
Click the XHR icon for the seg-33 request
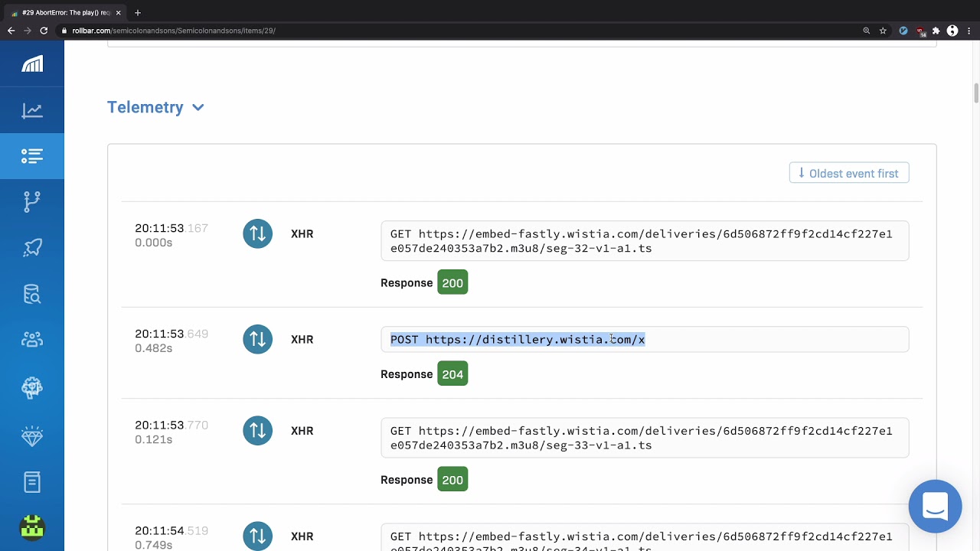258,430
